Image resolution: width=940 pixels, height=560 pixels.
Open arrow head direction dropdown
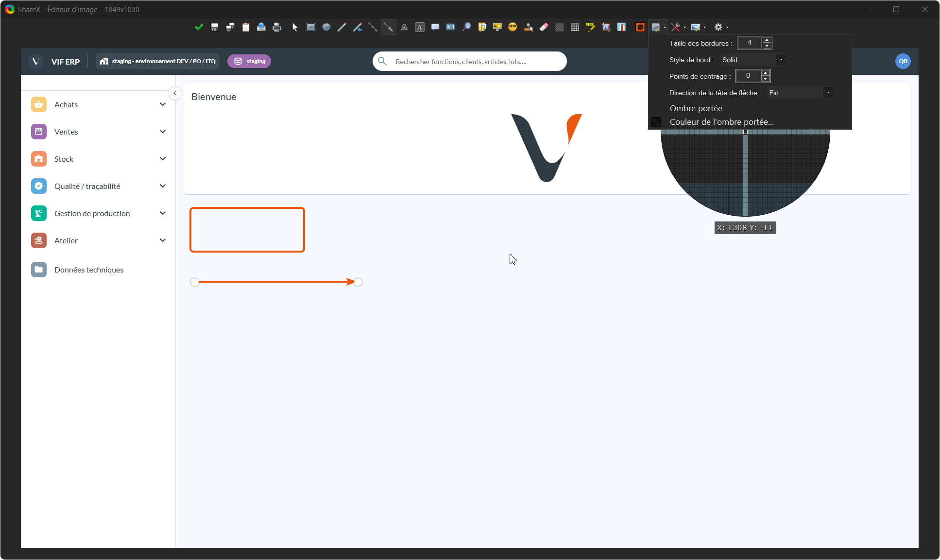click(800, 93)
